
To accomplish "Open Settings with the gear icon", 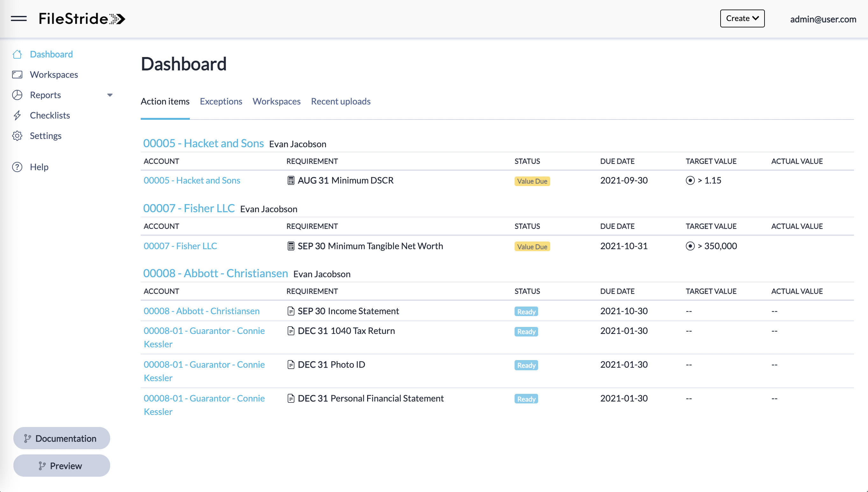I will pos(17,135).
